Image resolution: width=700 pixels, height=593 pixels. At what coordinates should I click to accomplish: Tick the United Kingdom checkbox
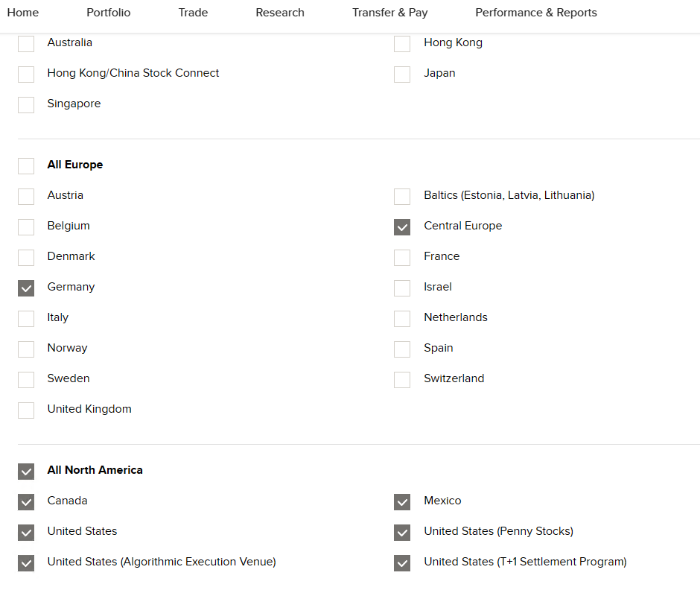(x=26, y=410)
